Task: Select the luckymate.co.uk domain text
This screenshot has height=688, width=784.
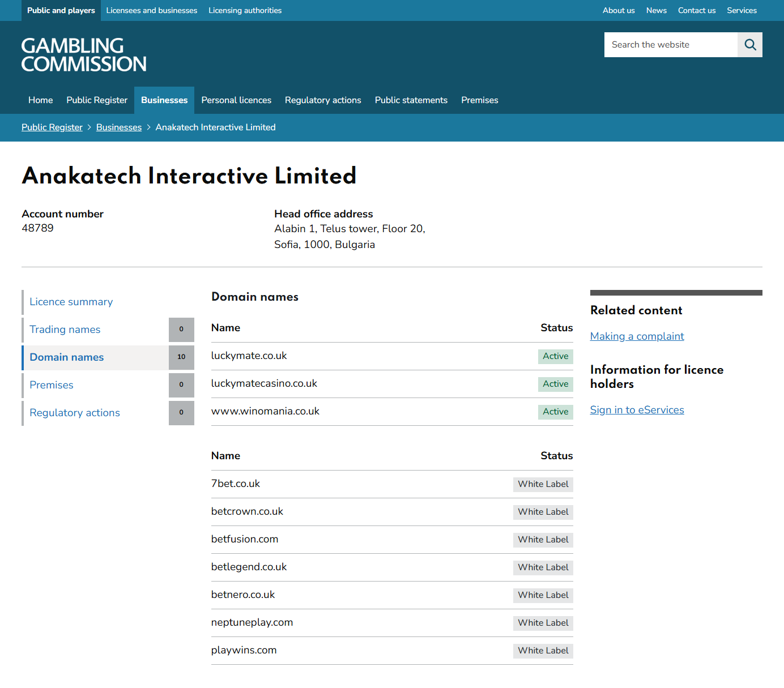Action: click(x=249, y=356)
